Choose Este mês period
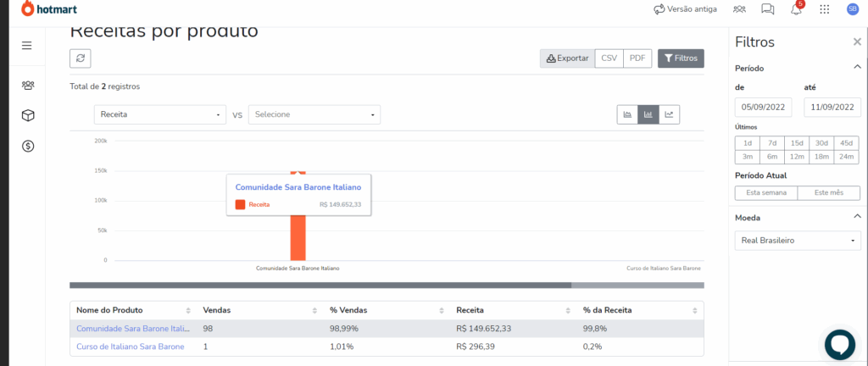 pyautogui.click(x=829, y=193)
